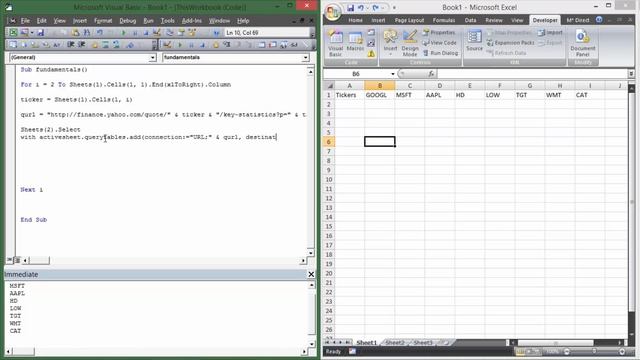The height and width of the screenshot is (360, 640).
Task: Click the Outdent icon in Edit toolbar
Action: tap(82, 44)
